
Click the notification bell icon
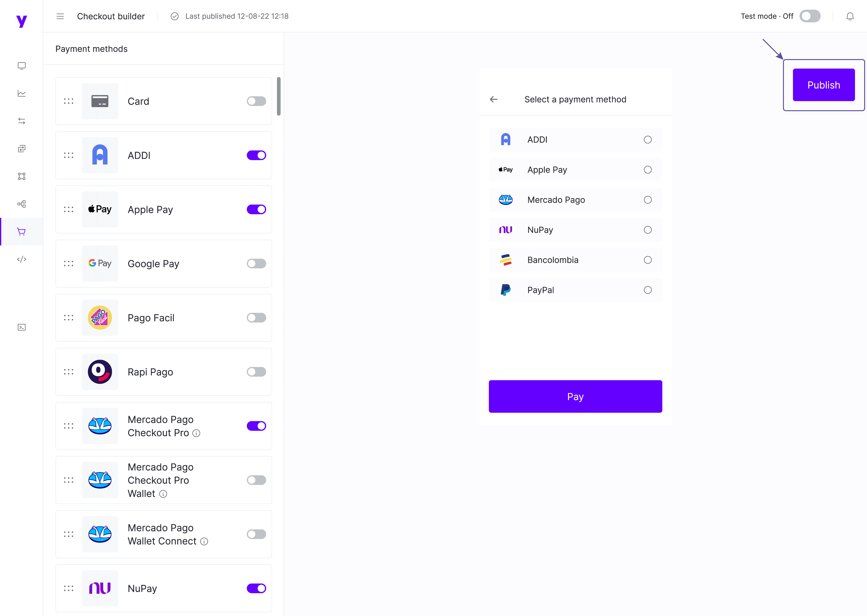850,16
